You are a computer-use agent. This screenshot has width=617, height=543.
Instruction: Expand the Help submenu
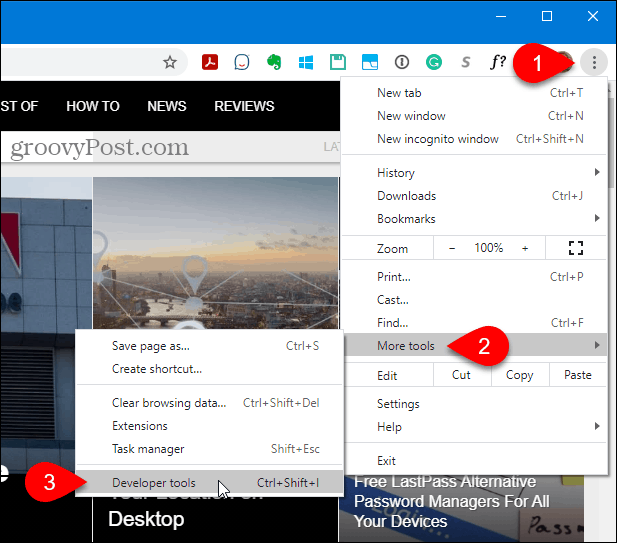pyautogui.click(x=475, y=427)
